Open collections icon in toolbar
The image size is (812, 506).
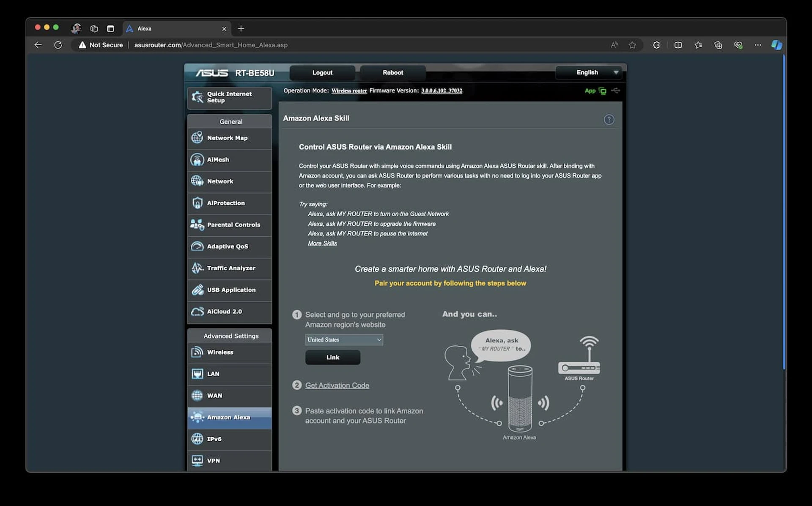point(718,45)
